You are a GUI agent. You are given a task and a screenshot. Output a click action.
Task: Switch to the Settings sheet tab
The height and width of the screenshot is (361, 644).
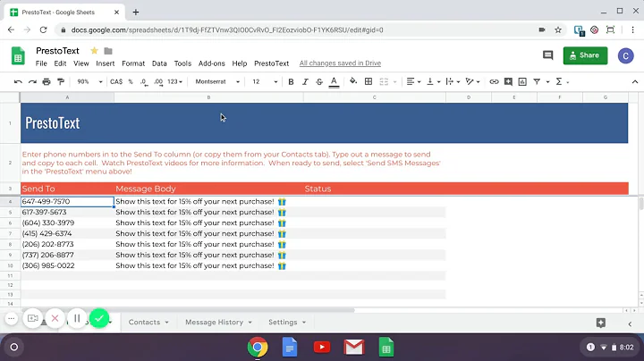(x=283, y=322)
